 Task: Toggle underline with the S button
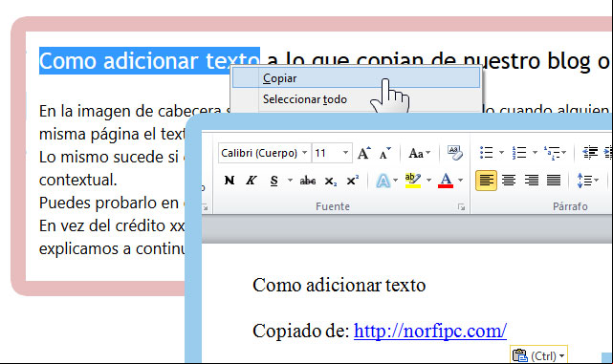coord(274,180)
